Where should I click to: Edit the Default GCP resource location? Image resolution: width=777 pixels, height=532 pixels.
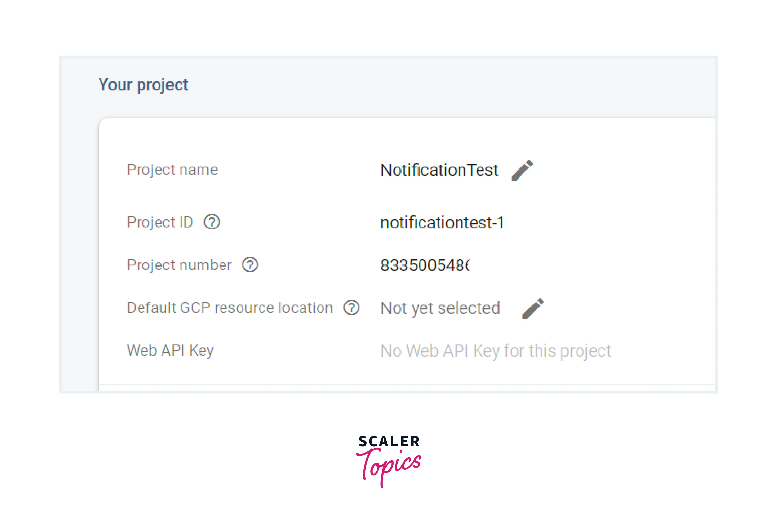(533, 308)
